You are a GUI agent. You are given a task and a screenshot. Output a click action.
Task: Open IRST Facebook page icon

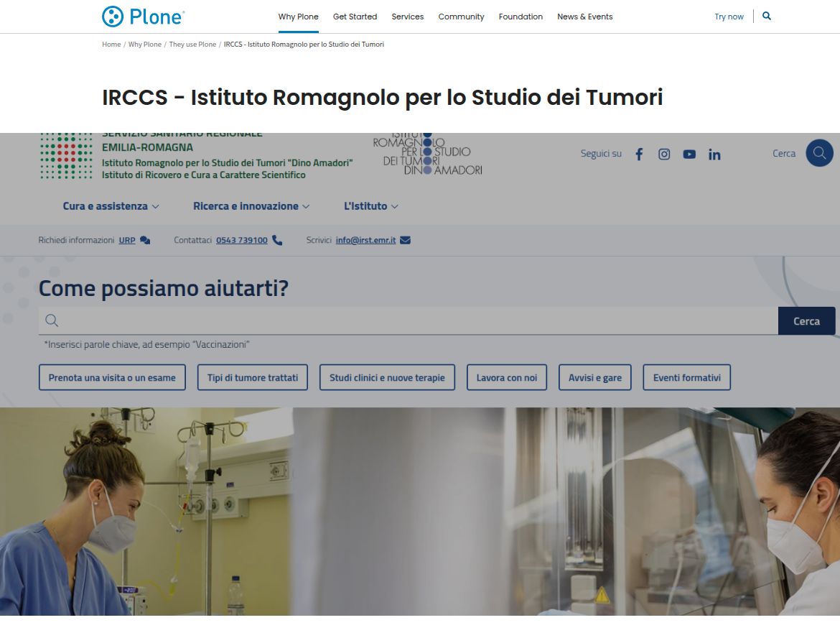(x=638, y=154)
